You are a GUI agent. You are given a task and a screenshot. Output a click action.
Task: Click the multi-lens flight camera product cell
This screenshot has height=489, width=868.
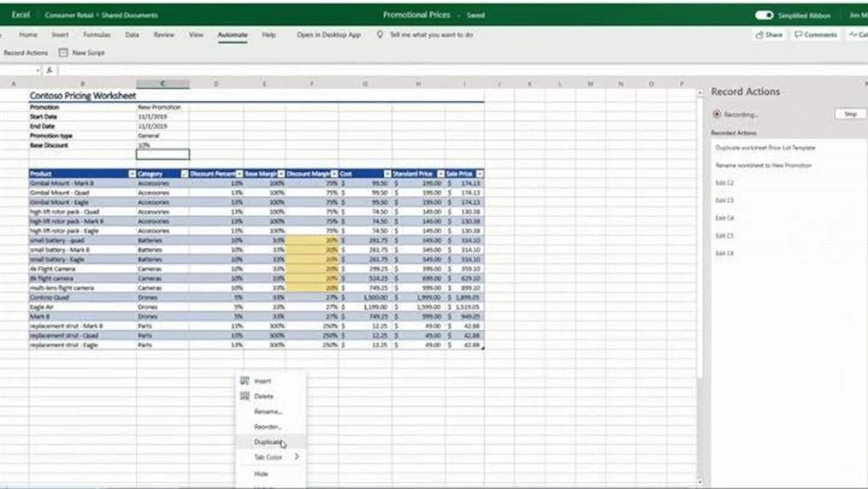(x=83, y=288)
